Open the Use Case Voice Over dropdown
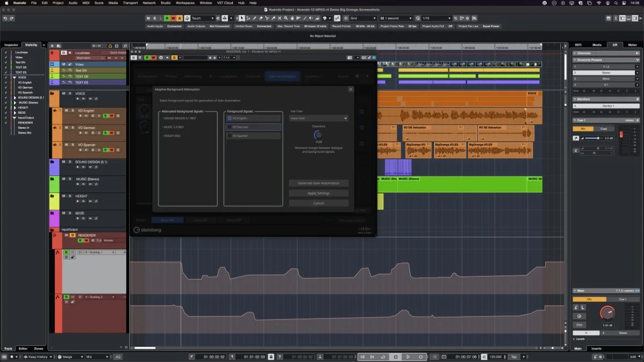 [x=318, y=118]
